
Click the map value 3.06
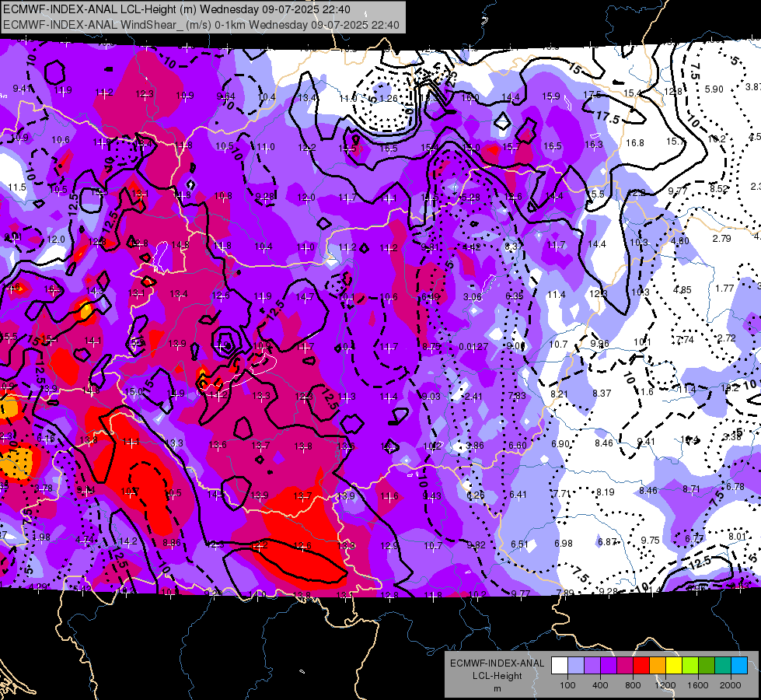click(x=473, y=297)
